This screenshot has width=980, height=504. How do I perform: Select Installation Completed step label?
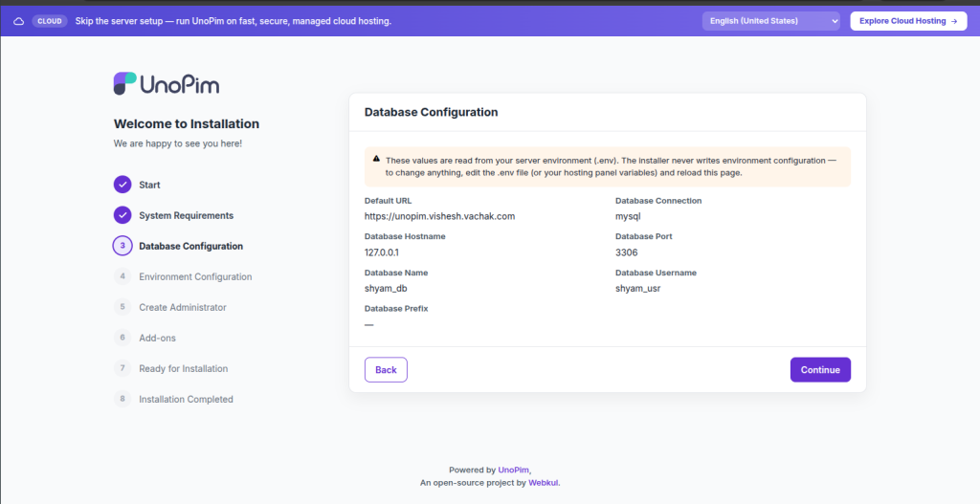click(x=186, y=399)
